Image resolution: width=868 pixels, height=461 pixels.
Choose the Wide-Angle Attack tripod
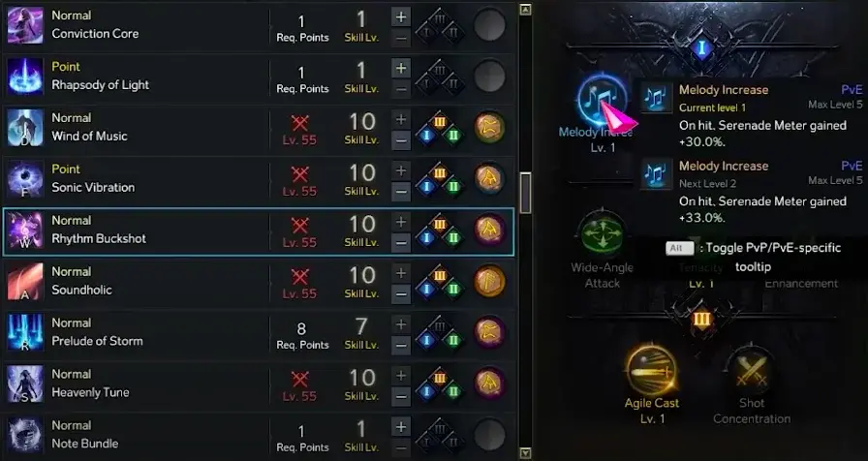[x=602, y=234]
